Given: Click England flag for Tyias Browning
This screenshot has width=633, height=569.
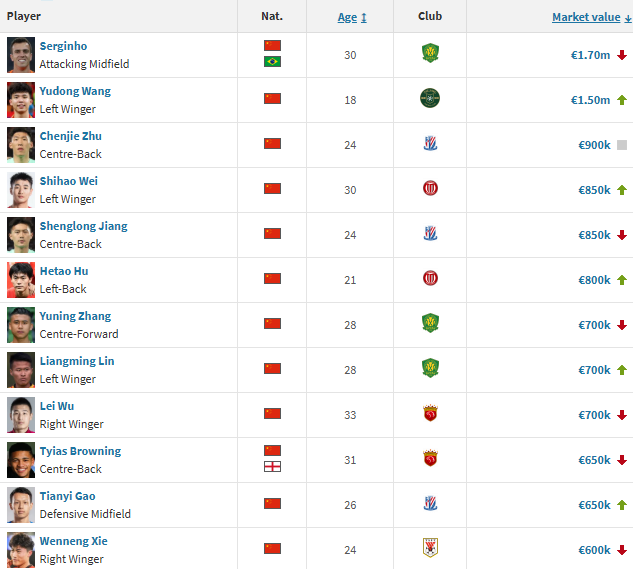Looking at the screenshot, I should coord(272,467).
